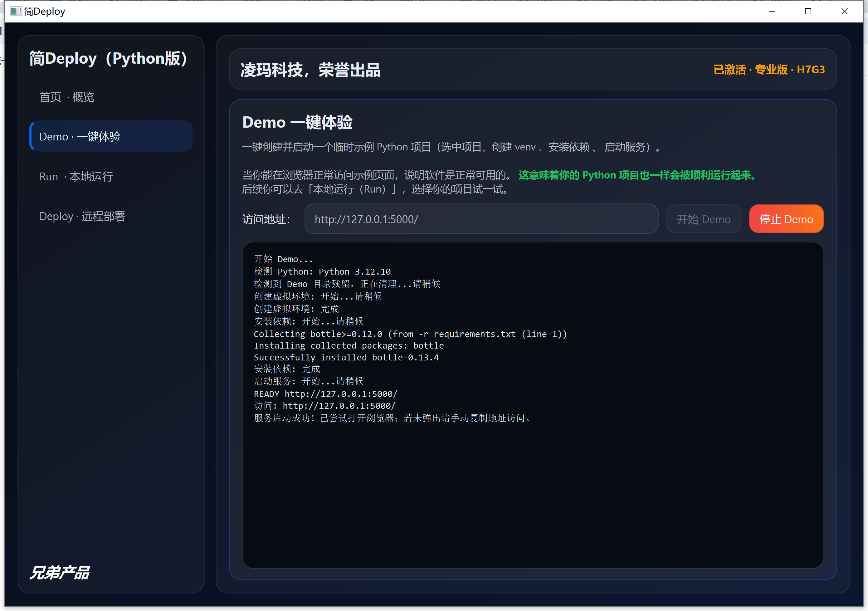Screen dimensions: 868x611
Task: Click the READY http://127.0.0.1:5000/ line in log
Action: click(x=325, y=393)
